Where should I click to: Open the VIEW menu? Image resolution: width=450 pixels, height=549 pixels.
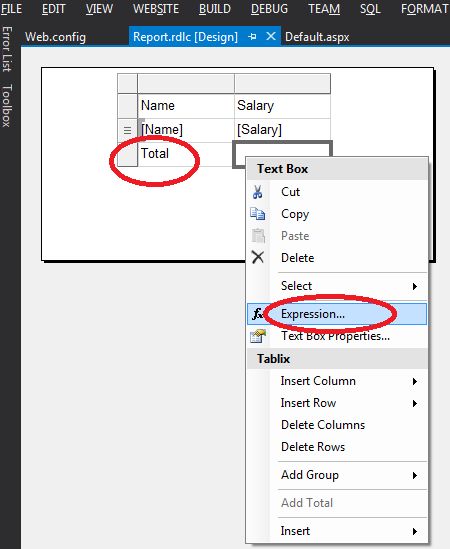pyautogui.click(x=99, y=9)
